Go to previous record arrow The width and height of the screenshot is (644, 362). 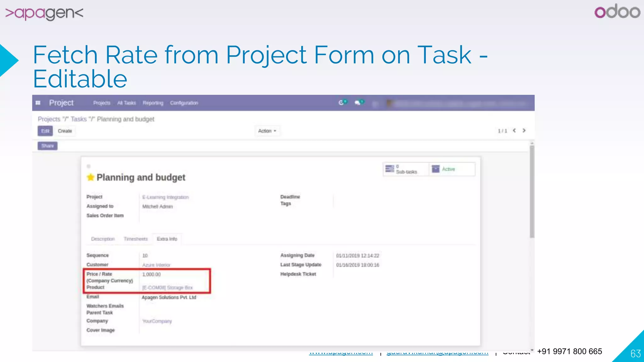point(514,130)
